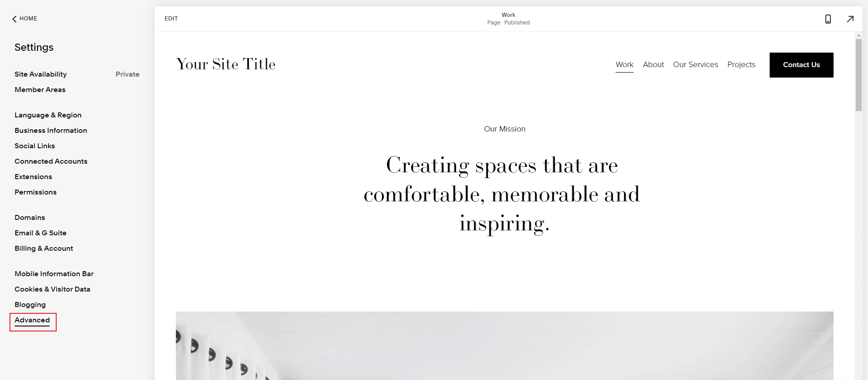Screen dimensions: 868x380
Task: Open Billing & Account settings
Action: 44,248
